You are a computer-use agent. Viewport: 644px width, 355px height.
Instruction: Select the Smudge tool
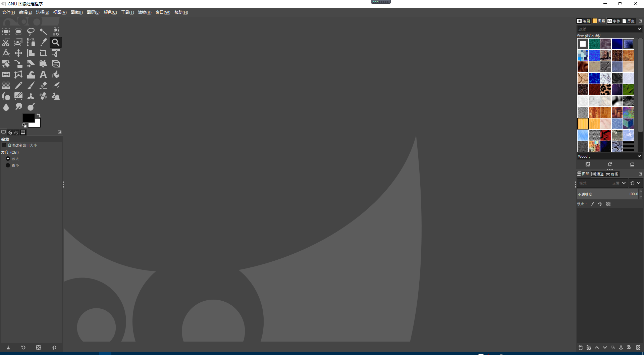click(18, 107)
